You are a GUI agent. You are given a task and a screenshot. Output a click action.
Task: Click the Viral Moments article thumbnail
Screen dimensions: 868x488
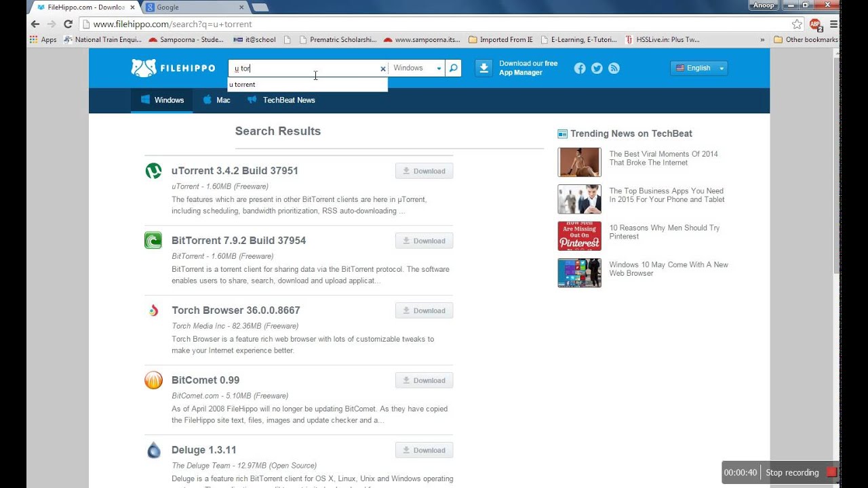[x=579, y=162]
